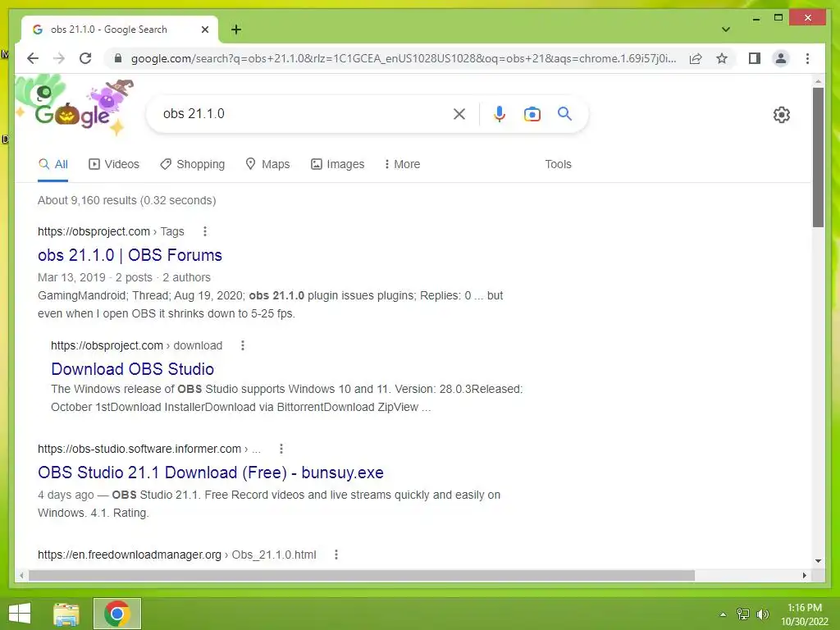Submit the search with the magnifier icon

(564, 113)
